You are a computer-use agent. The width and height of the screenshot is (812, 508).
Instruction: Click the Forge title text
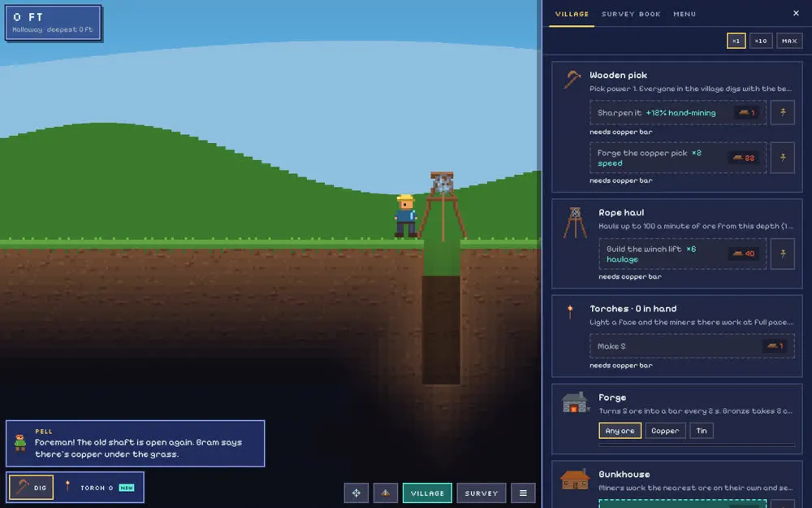(x=612, y=397)
